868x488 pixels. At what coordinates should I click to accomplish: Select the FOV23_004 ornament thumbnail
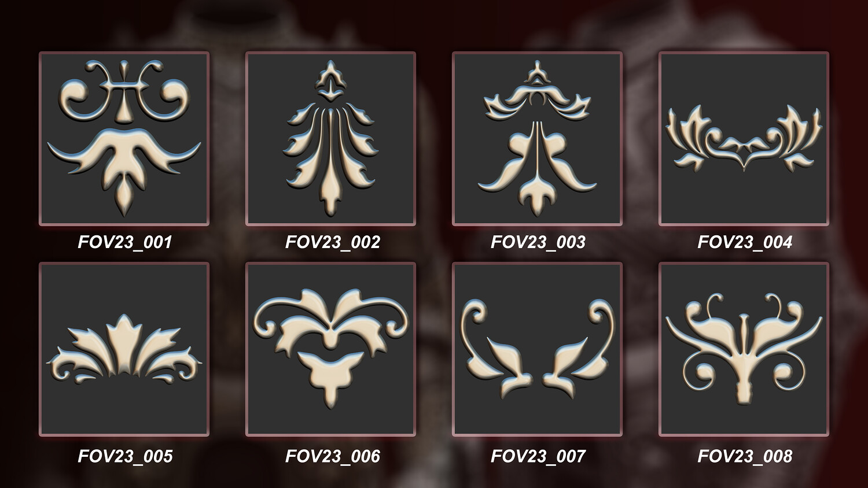pyautogui.click(x=744, y=139)
